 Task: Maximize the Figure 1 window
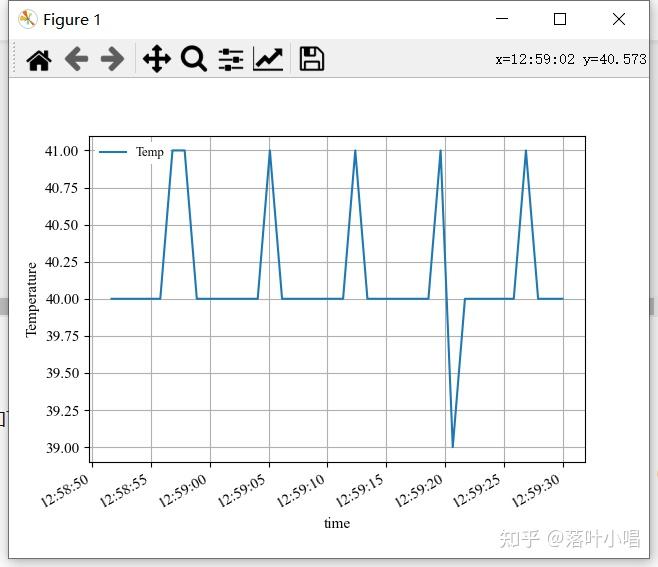pyautogui.click(x=560, y=19)
